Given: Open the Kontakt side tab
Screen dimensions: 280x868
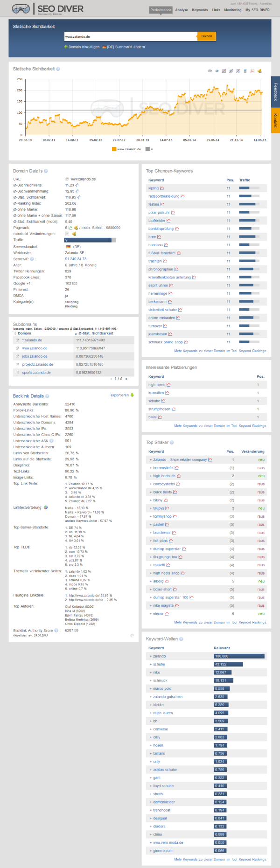Looking at the screenshot, I should click(276, 120).
